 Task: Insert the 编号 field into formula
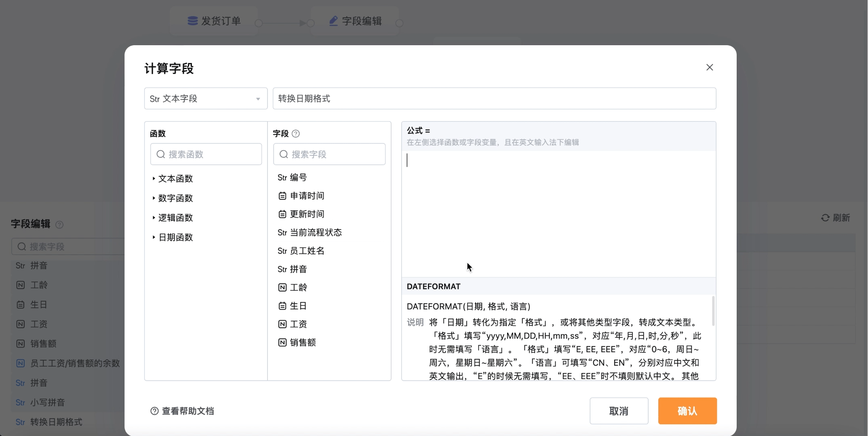pyautogui.click(x=292, y=178)
